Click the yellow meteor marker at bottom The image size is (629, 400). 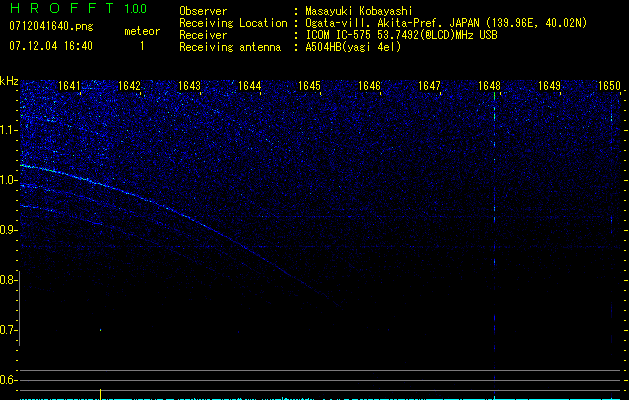(x=100, y=394)
